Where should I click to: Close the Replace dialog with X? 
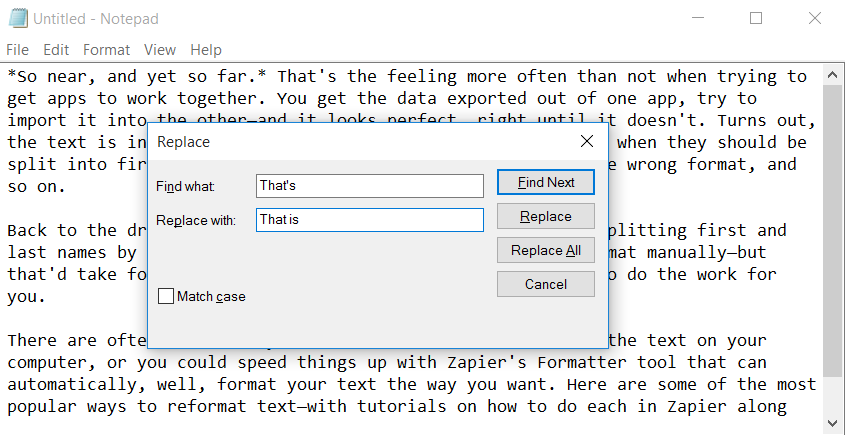click(587, 141)
